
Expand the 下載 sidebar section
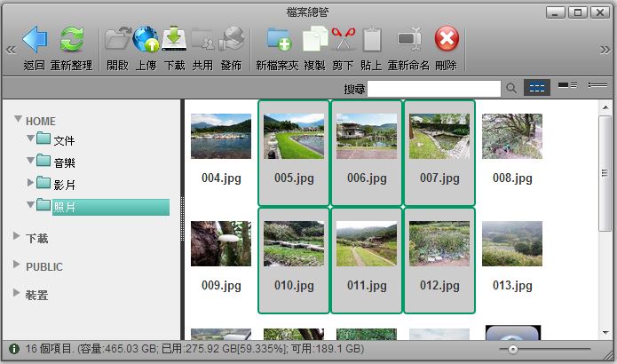tap(18, 238)
